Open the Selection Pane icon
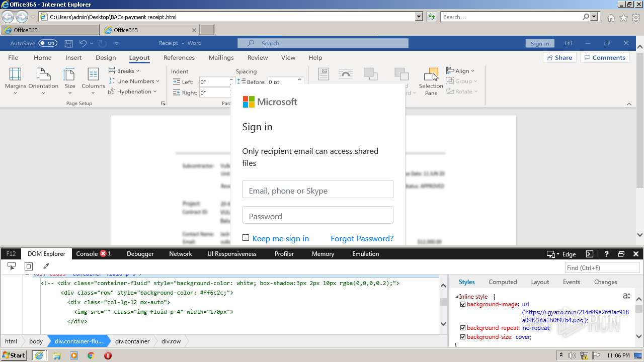 (431, 74)
